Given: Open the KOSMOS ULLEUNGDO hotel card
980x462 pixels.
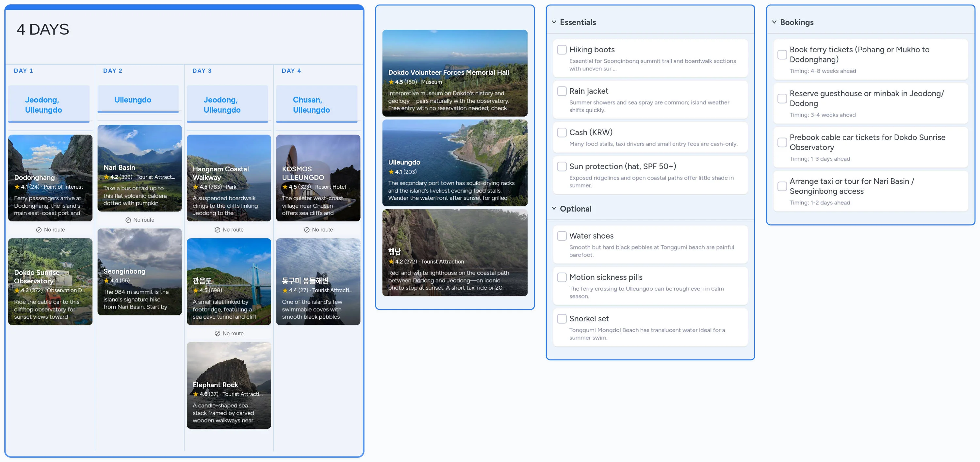Looking at the screenshot, I should 318,178.
